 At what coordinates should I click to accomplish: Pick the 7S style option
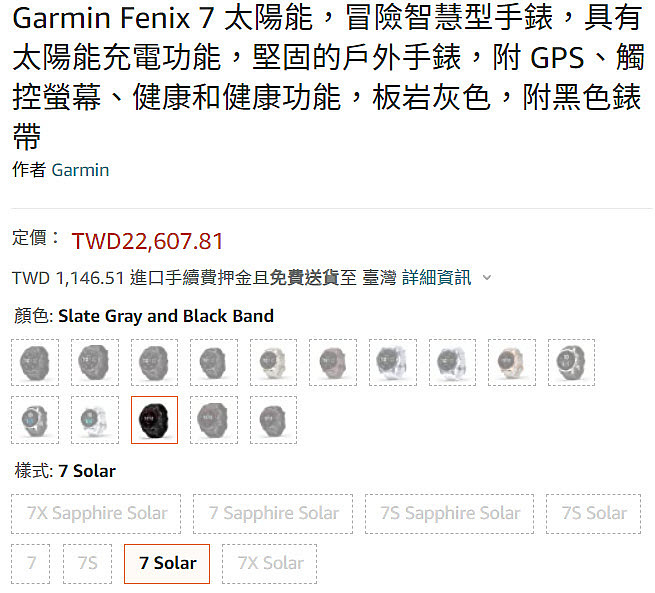tap(87, 564)
